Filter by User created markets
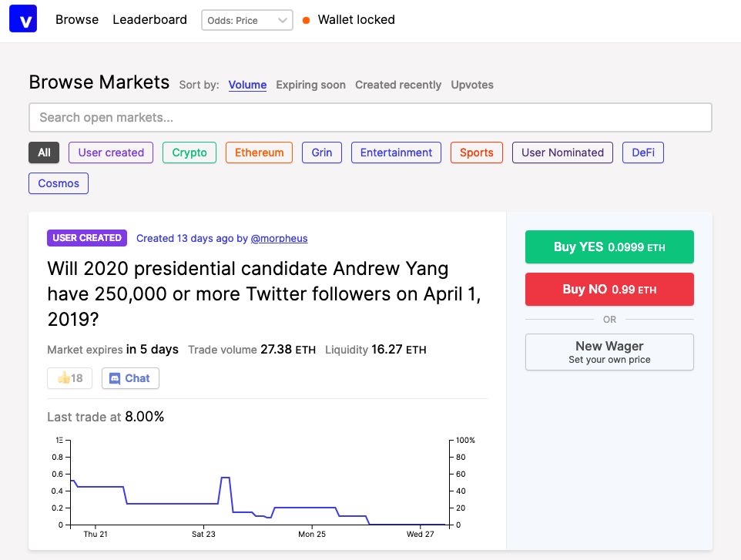The image size is (741, 560). click(x=111, y=153)
